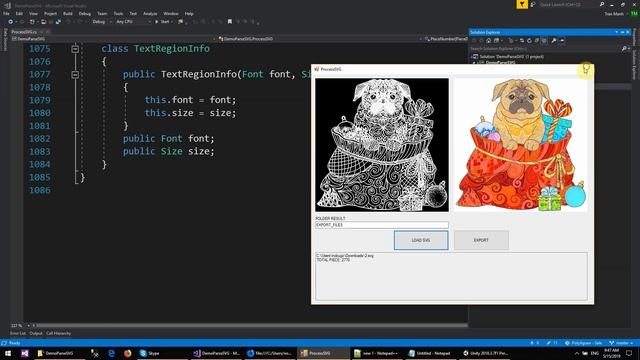Image resolution: width=640 pixels, height=360 pixels.
Task: Click the colored pug image preview
Action: point(521,145)
